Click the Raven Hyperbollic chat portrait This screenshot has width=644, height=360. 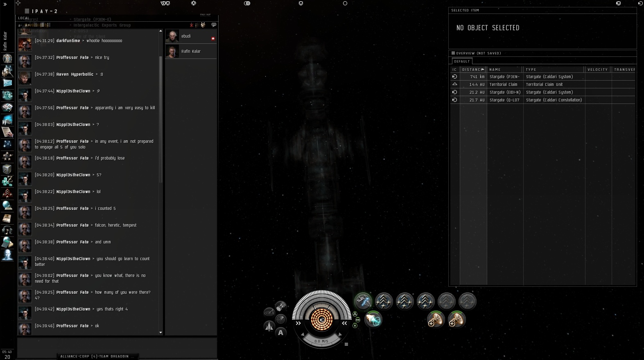pyautogui.click(x=25, y=77)
